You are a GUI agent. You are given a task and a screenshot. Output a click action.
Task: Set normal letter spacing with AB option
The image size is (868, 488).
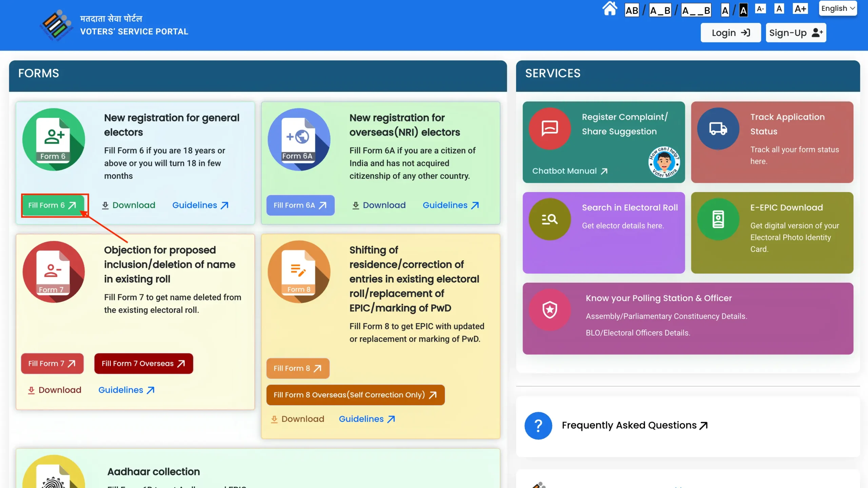pos(632,11)
